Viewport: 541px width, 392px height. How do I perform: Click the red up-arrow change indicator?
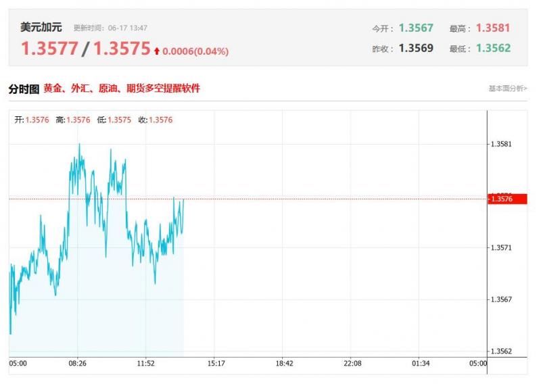tap(157, 51)
